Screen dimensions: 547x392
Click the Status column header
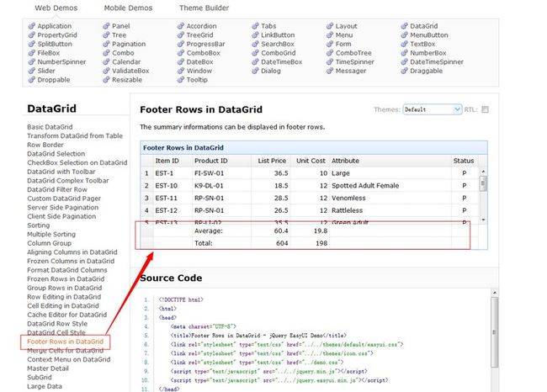(x=464, y=161)
